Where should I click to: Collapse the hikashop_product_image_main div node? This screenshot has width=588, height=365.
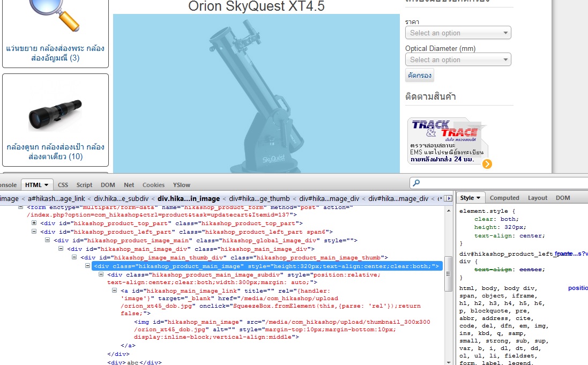[x=48, y=240]
